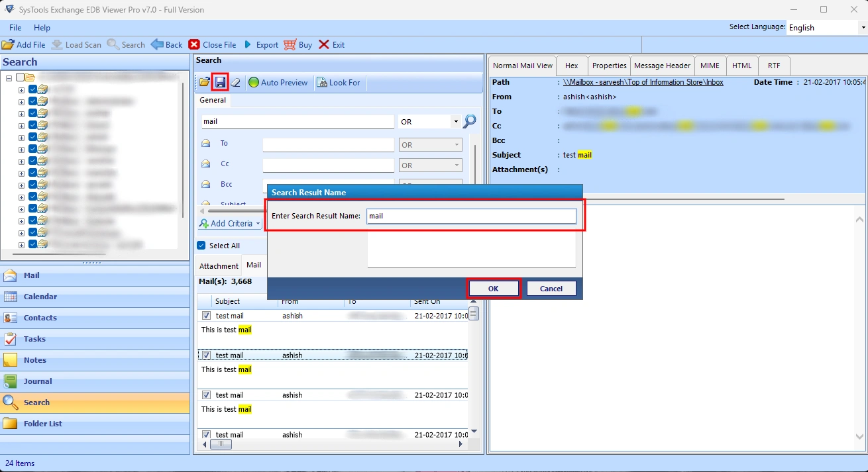Switch to the Message Header tab
868x472 pixels.
[x=662, y=66]
